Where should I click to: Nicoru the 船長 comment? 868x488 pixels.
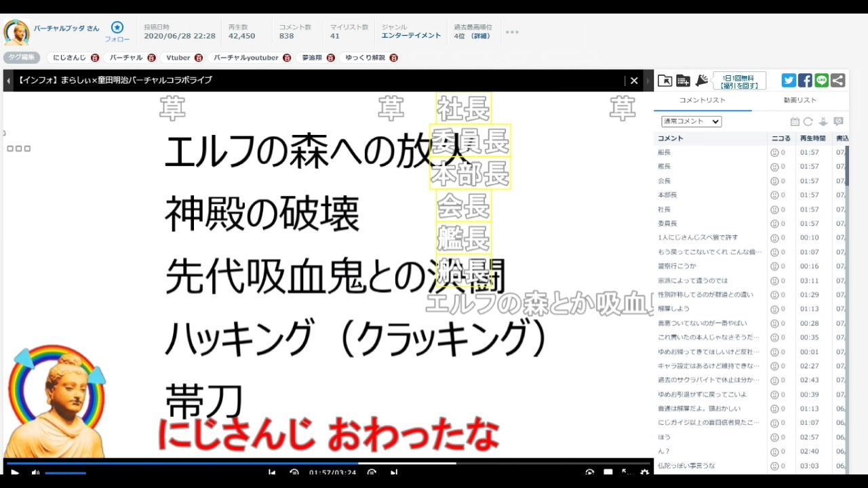(x=774, y=152)
